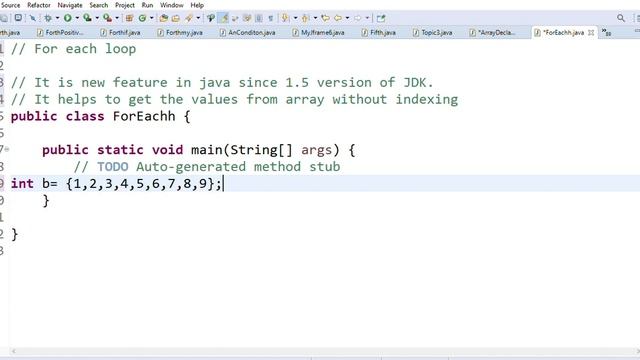Expand the Coverage dropdown arrow
Image resolution: width=640 pixels, height=360 pixels.
coord(97,18)
